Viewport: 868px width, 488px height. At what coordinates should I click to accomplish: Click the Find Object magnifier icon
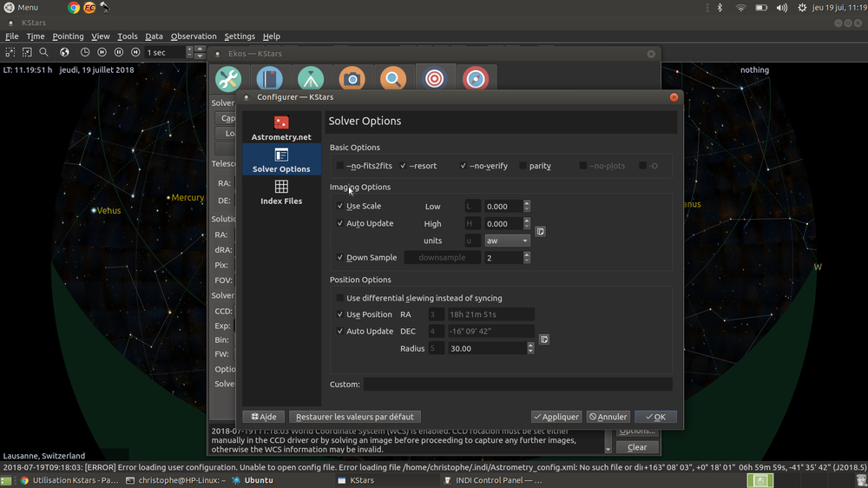(x=43, y=52)
